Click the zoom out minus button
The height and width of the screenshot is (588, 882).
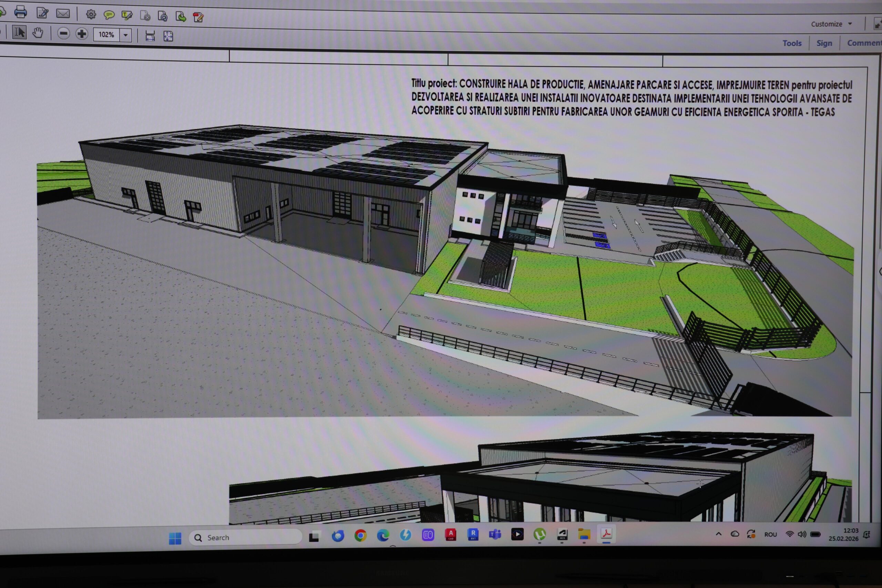point(63,34)
